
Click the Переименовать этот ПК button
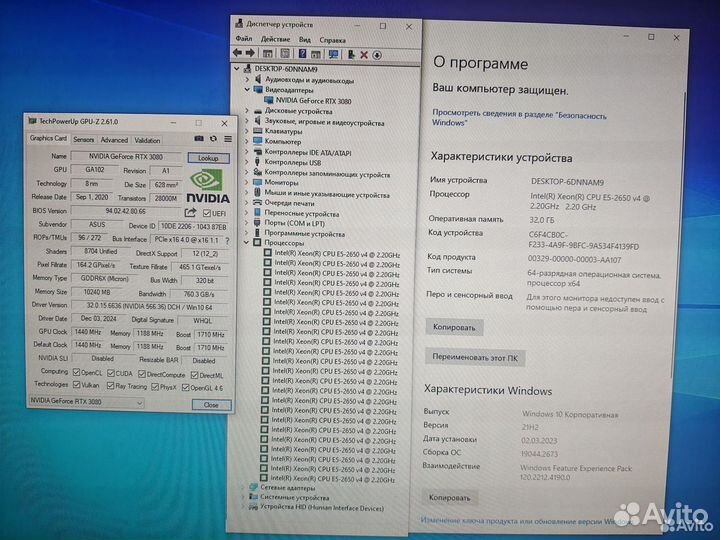475,357
